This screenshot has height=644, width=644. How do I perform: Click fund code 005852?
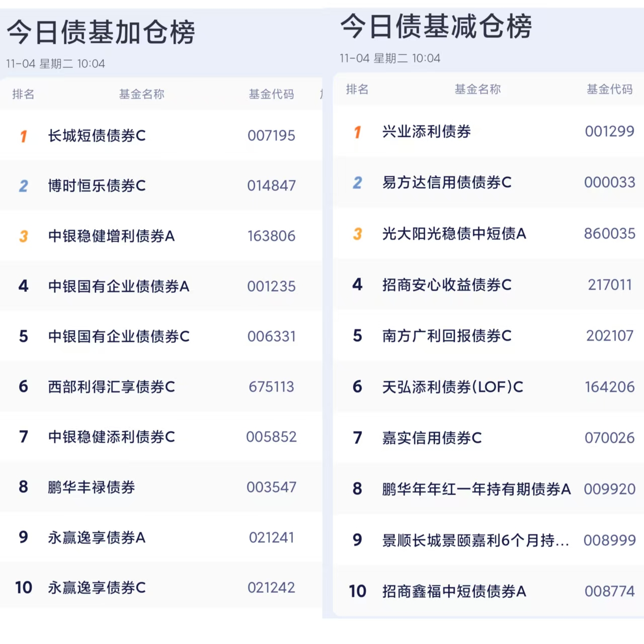point(271,437)
